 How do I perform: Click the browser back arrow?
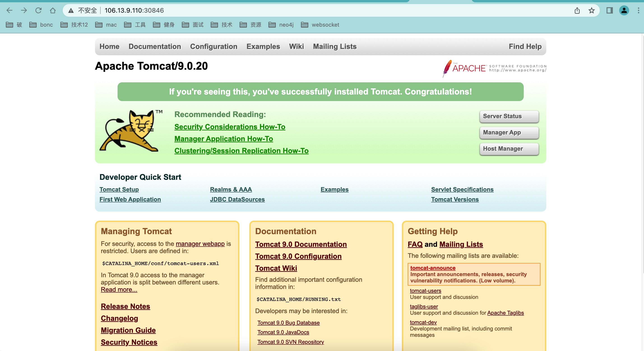point(9,11)
